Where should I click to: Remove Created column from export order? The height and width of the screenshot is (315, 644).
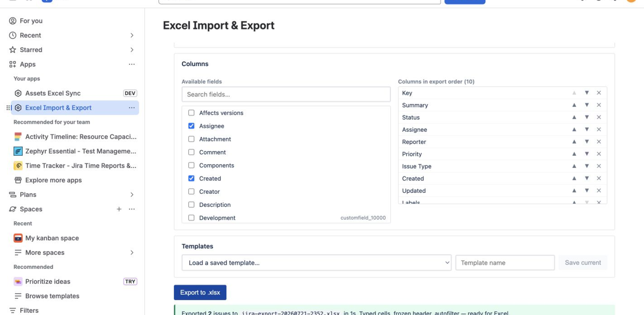(x=599, y=178)
